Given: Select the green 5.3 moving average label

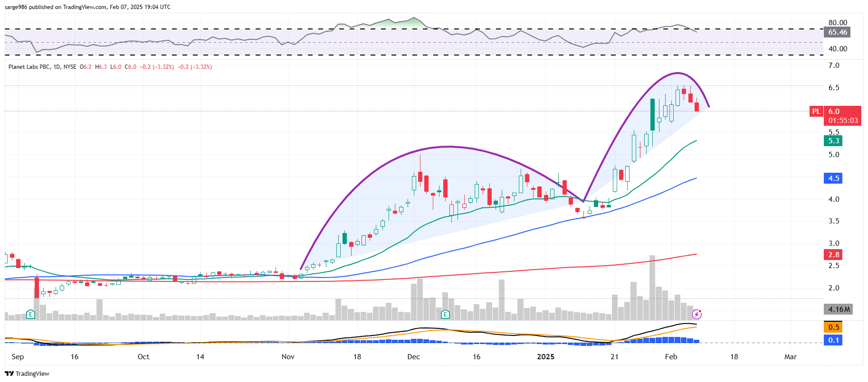Looking at the screenshot, I should (833, 141).
